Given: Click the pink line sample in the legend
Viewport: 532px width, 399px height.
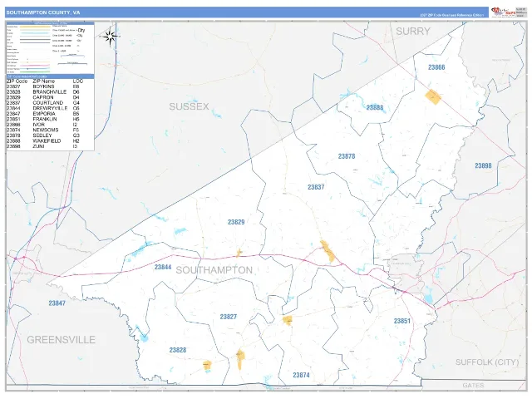Looking at the screenshot, I should [35, 66].
